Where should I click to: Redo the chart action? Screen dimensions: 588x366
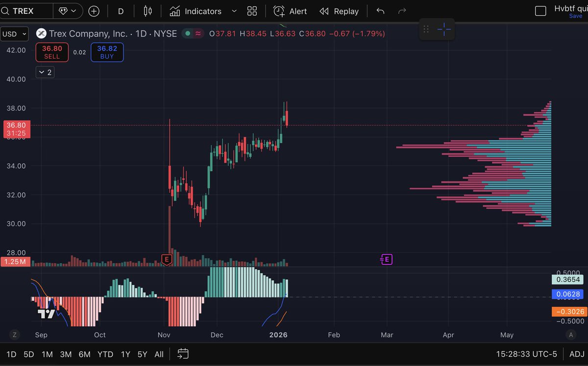402,11
